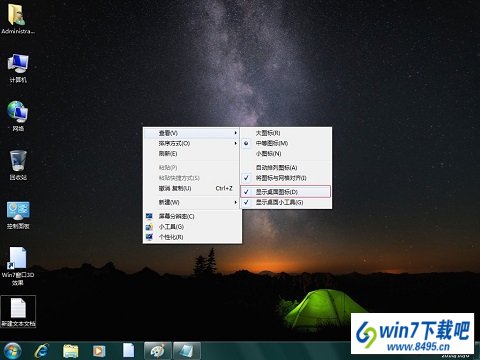Launch Internet Explorer from the taskbar
The width and height of the screenshot is (480, 360).
point(42,351)
